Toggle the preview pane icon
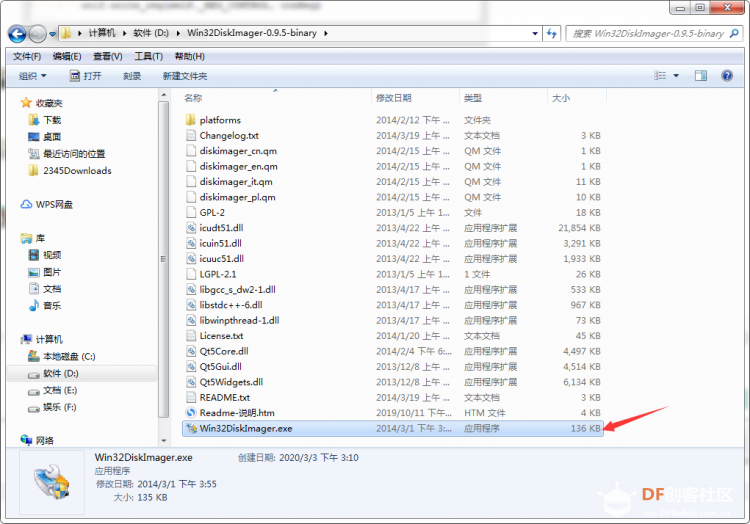This screenshot has width=750, height=524. 701,76
